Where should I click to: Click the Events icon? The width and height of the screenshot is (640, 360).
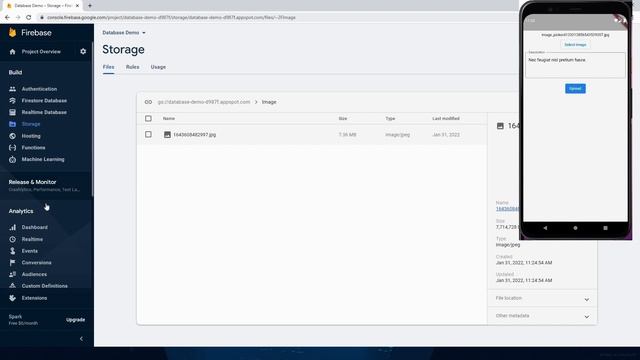point(13,251)
